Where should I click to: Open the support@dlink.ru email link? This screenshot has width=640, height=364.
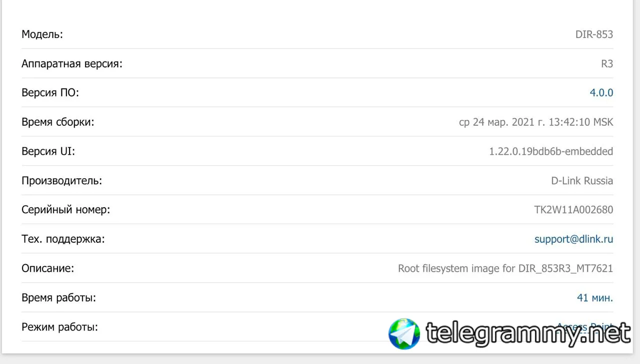click(573, 239)
